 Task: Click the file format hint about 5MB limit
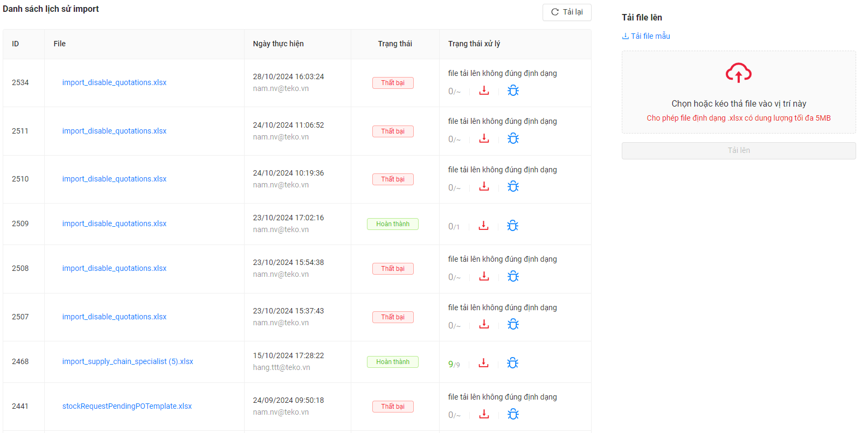pyautogui.click(x=739, y=118)
